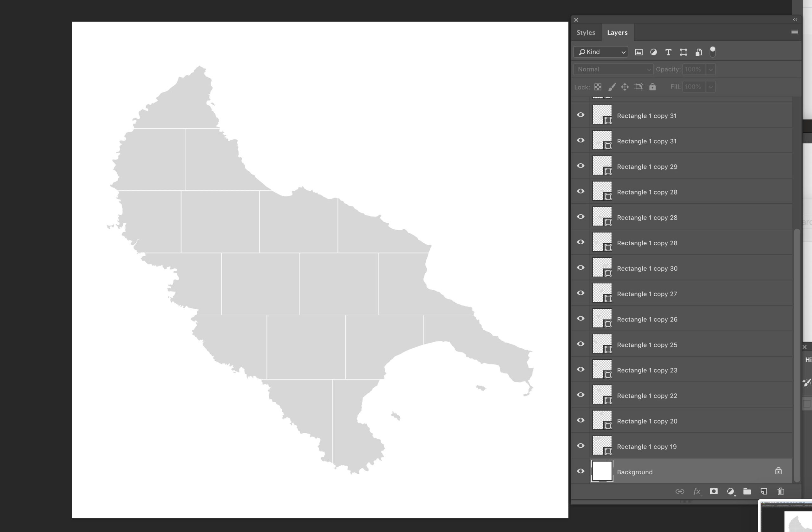Viewport: 812px width, 532px height.
Task: Select layer Rectangle 1 copy 20
Action: (647, 421)
